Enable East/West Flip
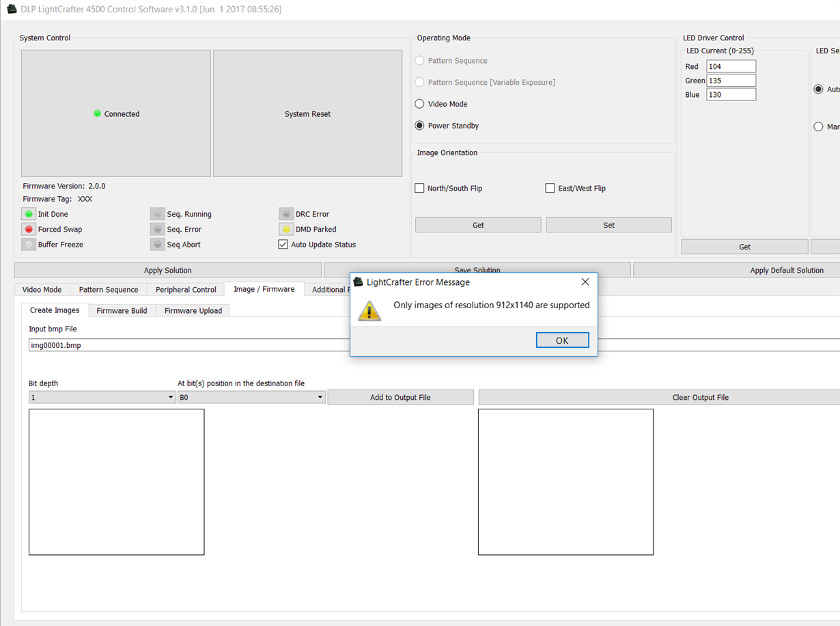 [550, 188]
